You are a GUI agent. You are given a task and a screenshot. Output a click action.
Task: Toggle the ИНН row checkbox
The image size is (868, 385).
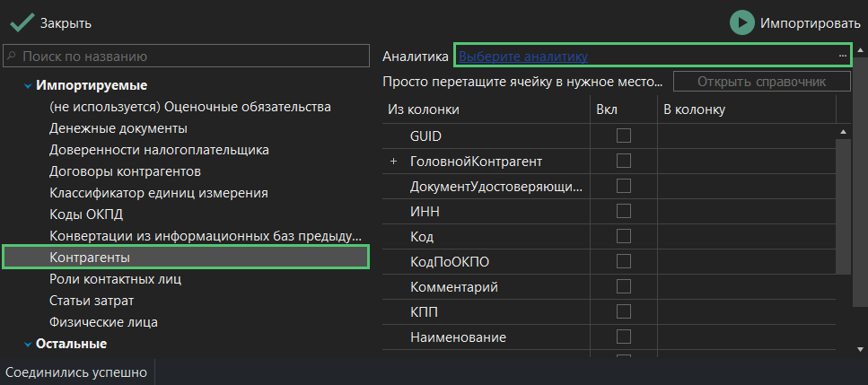pyautogui.click(x=624, y=212)
